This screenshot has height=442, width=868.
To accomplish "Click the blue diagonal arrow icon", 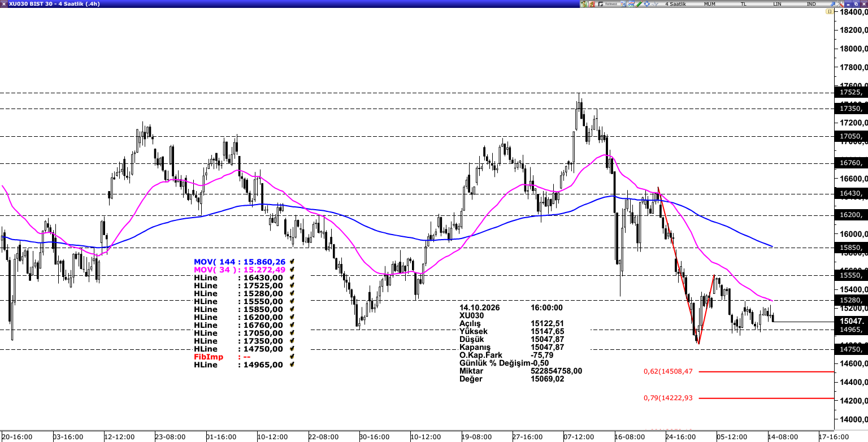I will click(x=832, y=4).
